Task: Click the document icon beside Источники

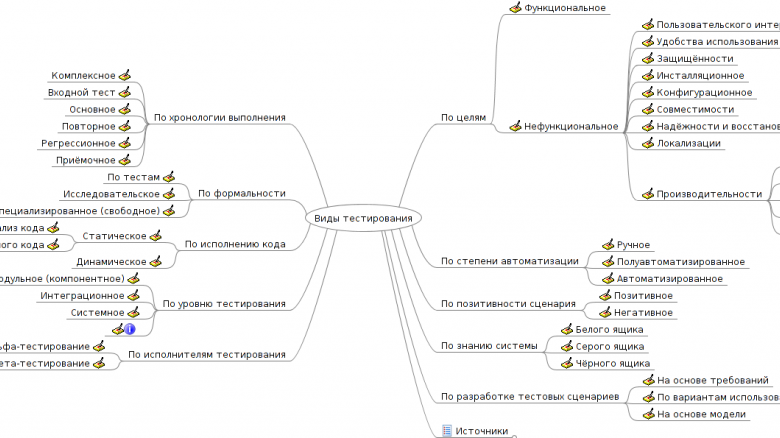Action: [x=447, y=431]
